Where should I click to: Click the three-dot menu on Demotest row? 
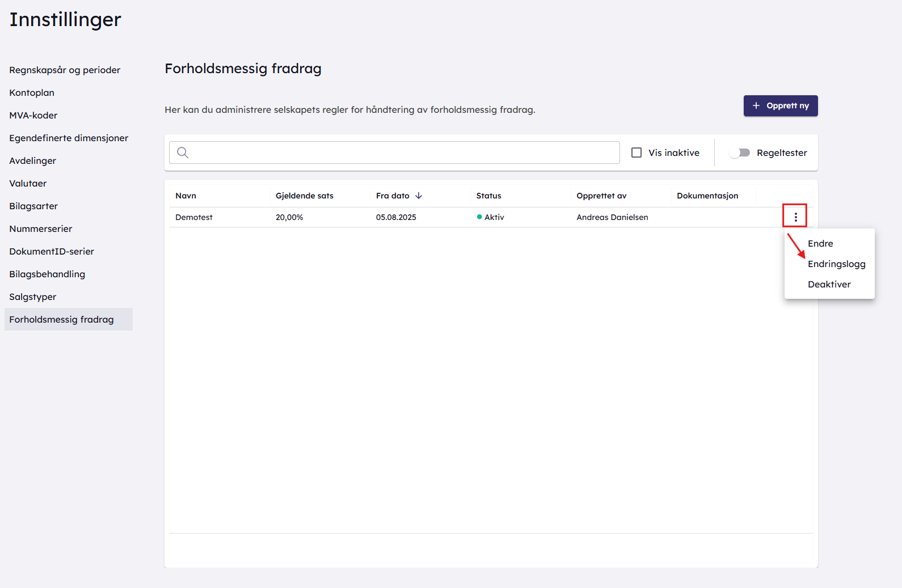[795, 217]
